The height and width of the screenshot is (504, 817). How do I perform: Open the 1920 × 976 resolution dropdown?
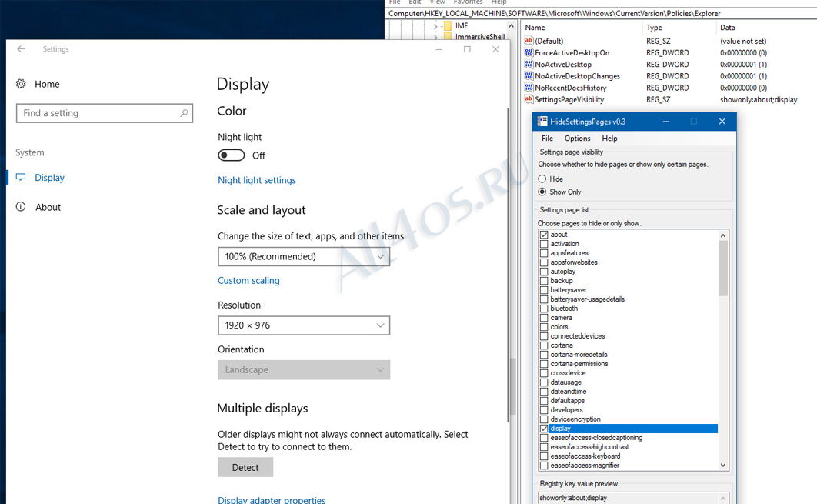tap(304, 325)
